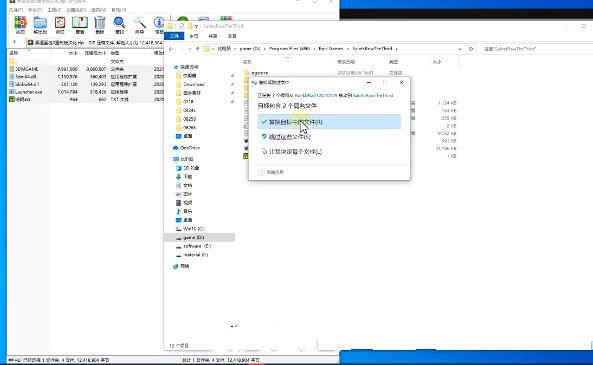Screen dimensions: 593x365
Task: Click WinRAR's Find magnifier icon
Action: 119,23
